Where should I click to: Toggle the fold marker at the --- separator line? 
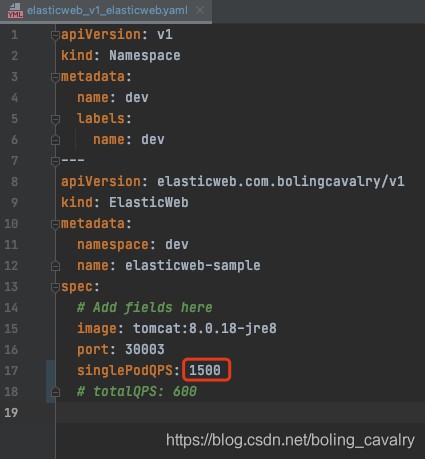click(55, 161)
